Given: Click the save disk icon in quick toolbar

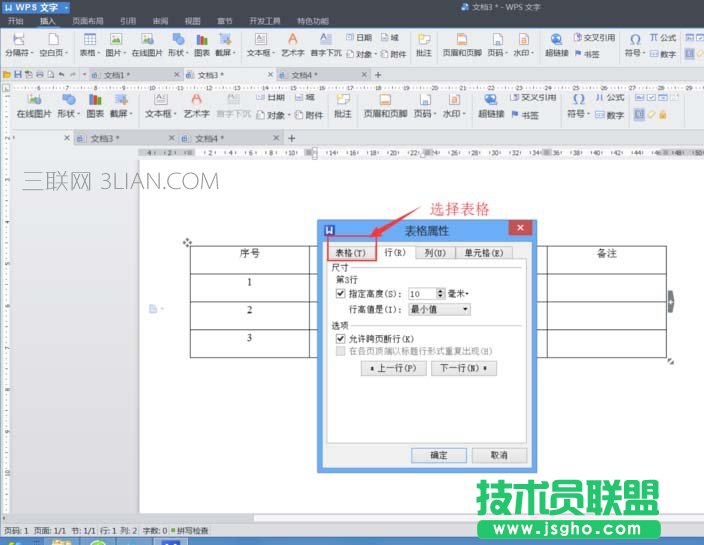Looking at the screenshot, I should click(18, 75).
